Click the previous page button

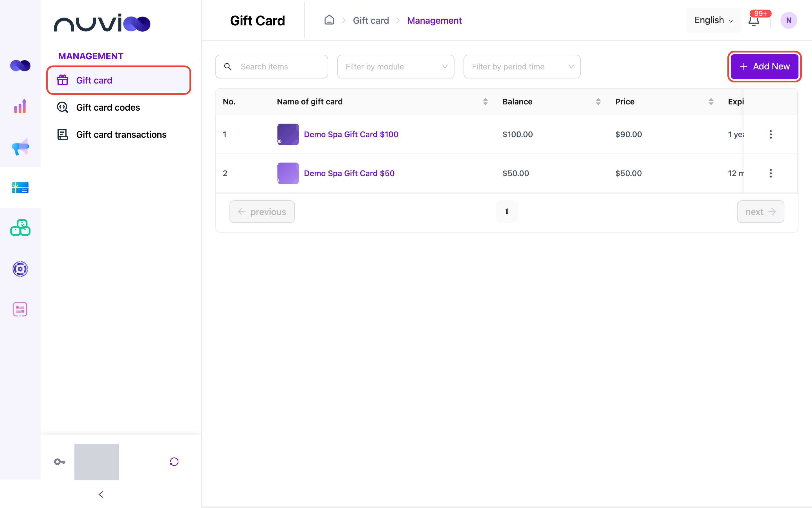tap(262, 212)
